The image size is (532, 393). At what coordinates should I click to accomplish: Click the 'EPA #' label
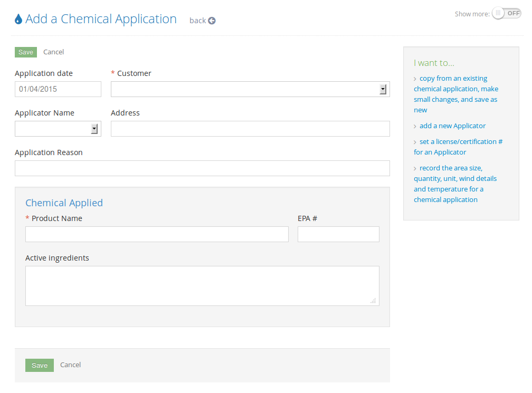point(307,218)
